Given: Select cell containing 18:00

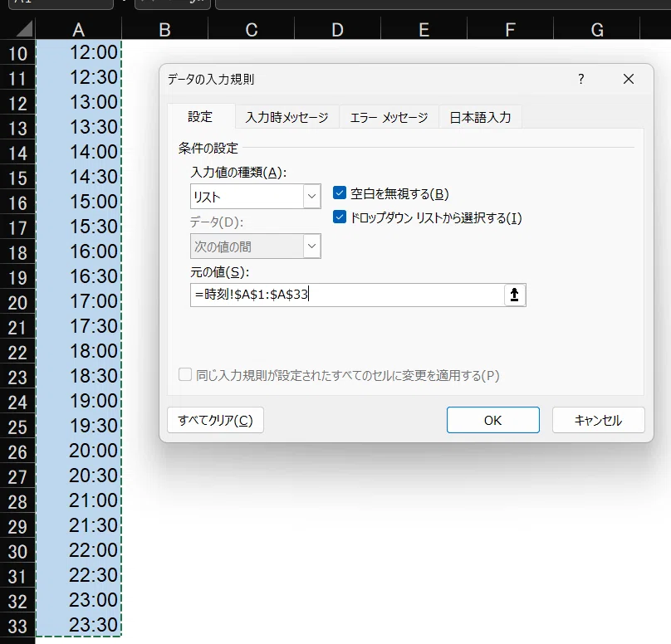Looking at the screenshot, I should [79, 351].
